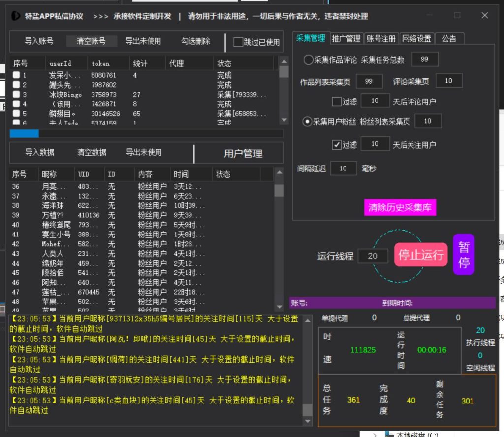Image resolution: width=504 pixels, height=437 pixels.
Task: Click the data list vertical scrollbar thumb
Action: point(279,191)
